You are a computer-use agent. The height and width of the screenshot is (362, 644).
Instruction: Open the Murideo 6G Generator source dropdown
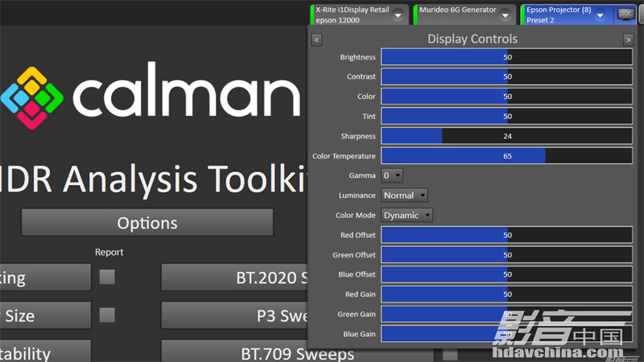pos(506,15)
